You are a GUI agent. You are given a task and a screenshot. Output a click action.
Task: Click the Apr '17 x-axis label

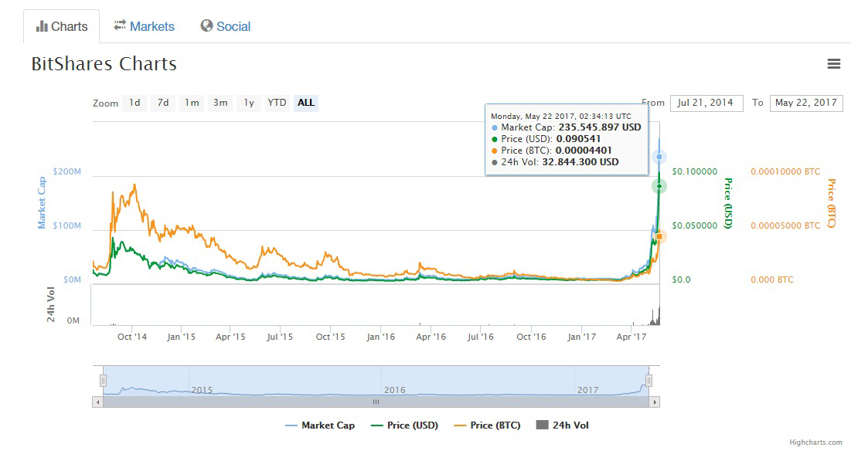pyautogui.click(x=631, y=337)
